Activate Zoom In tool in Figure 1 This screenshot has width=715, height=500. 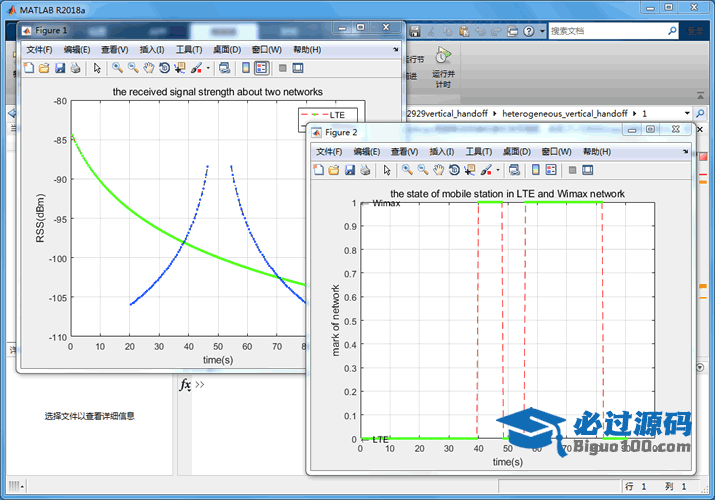point(118,68)
